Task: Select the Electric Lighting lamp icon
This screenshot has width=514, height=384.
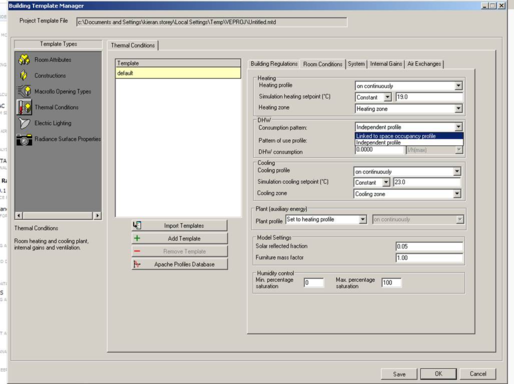Action: click(24, 123)
